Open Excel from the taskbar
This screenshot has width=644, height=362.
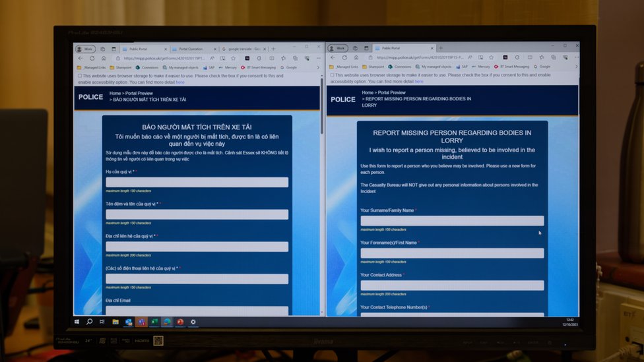tap(154, 322)
